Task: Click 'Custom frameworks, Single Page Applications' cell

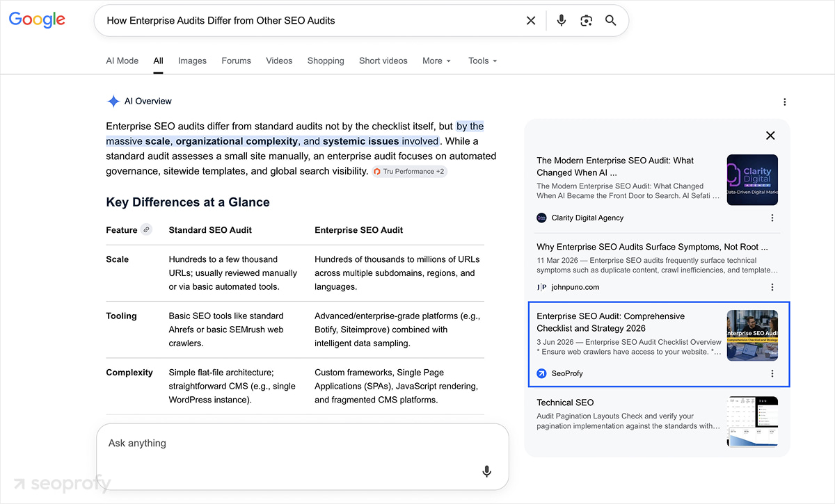Action: point(396,387)
